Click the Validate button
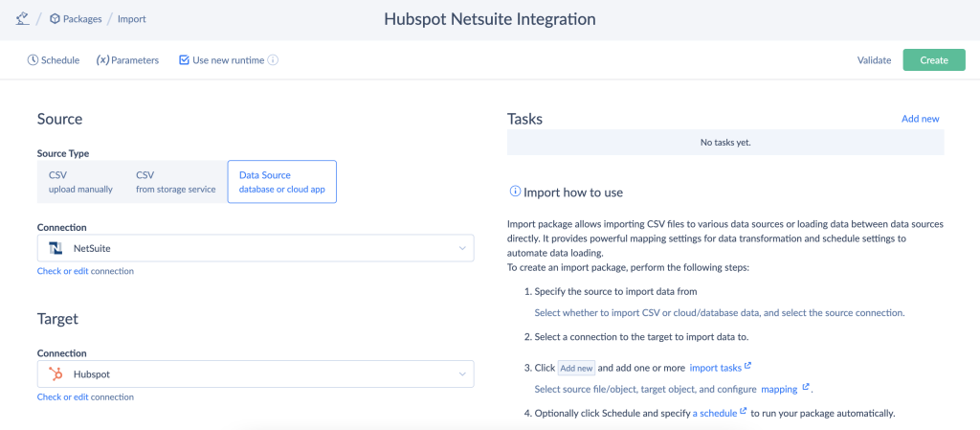The image size is (980, 430). click(x=874, y=60)
